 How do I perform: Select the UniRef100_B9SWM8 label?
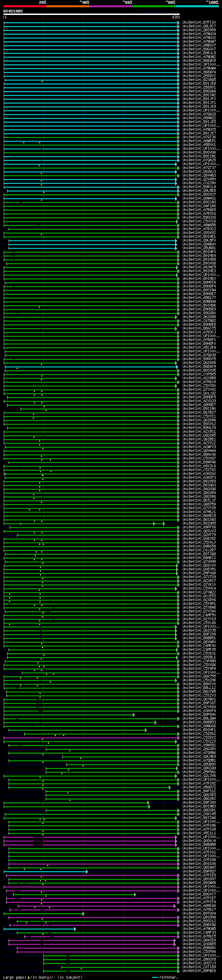click(199, 882)
